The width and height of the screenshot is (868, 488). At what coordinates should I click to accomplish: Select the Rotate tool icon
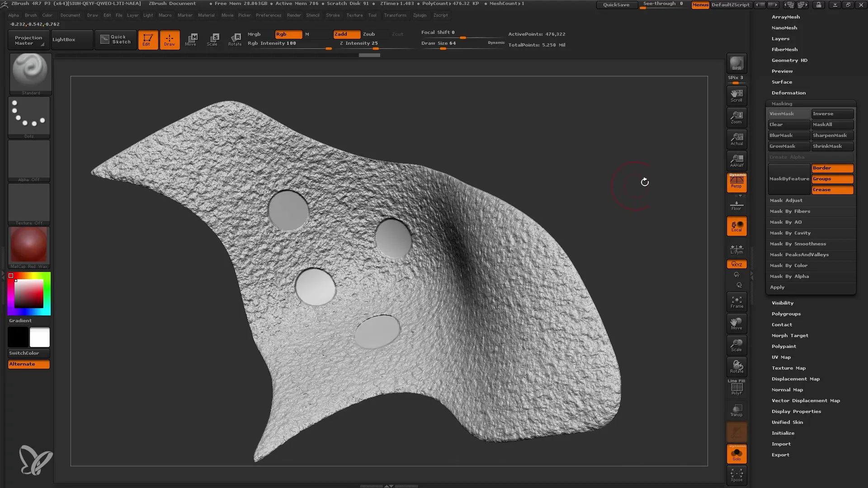click(x=235, y=39)
